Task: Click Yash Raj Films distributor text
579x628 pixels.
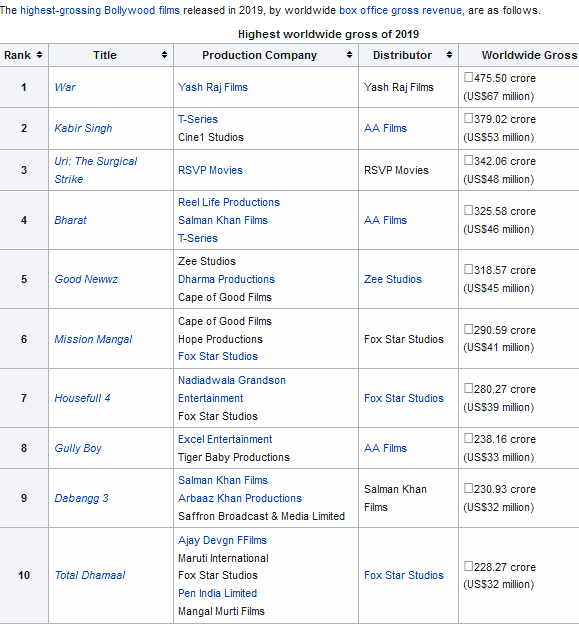Action: 399,87
